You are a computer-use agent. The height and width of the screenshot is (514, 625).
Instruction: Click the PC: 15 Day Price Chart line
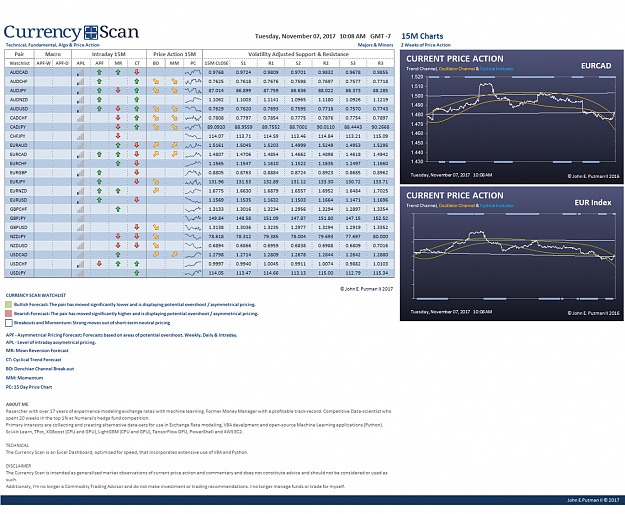point(29,387)
